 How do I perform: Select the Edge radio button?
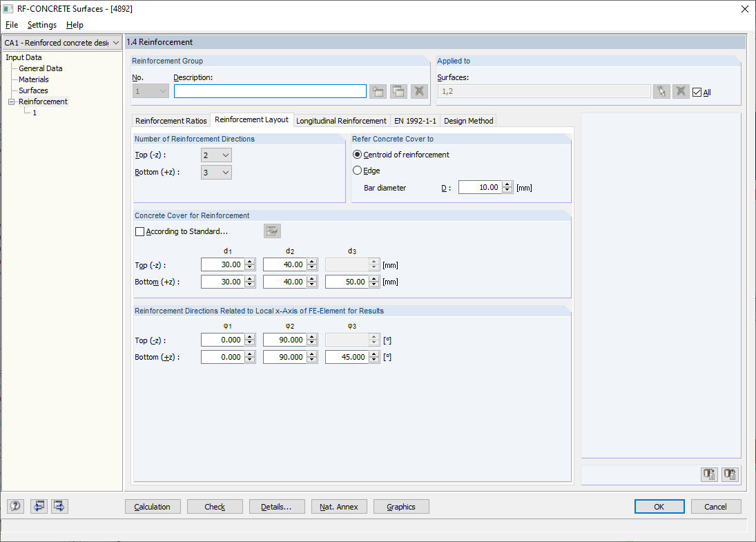click(357, 171)
